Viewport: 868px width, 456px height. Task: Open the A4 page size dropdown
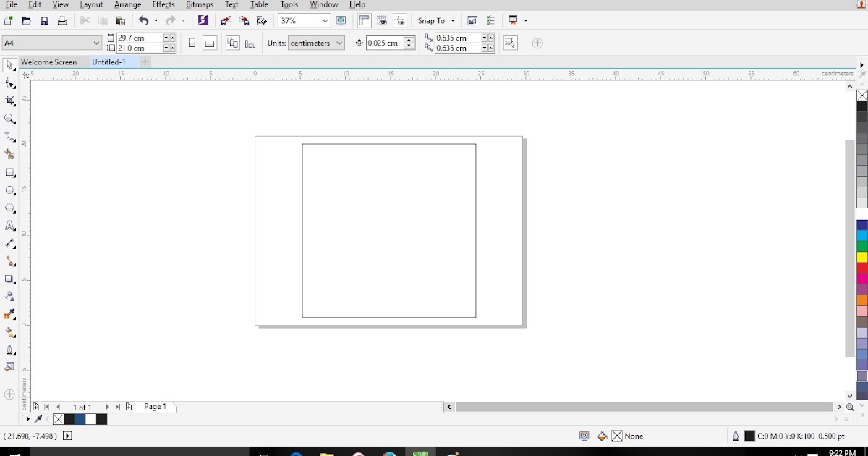pos(96,43)
